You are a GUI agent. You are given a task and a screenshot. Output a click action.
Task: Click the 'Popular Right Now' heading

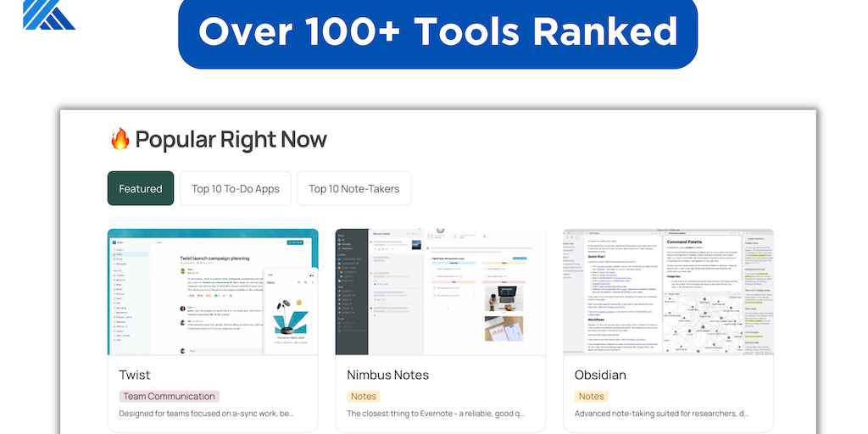(x=231, y=140)
